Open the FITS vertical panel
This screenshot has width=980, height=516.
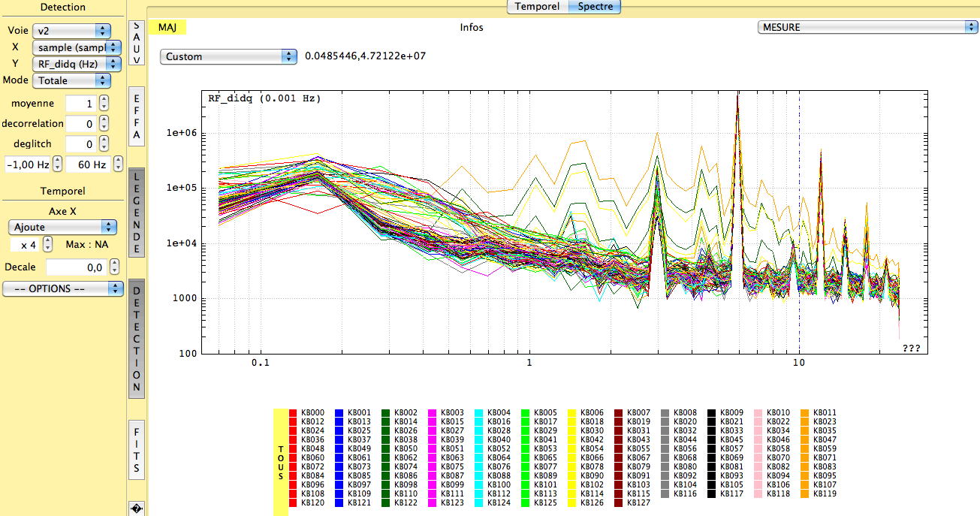[137, 449]
